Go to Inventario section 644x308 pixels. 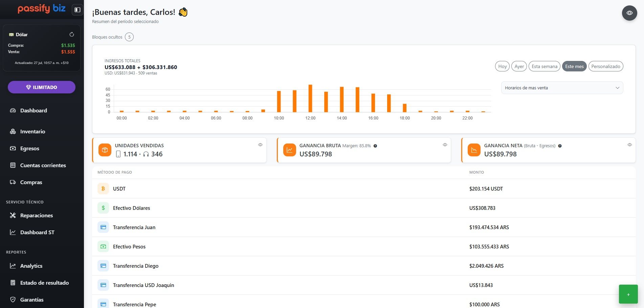(x=32, y=132)
